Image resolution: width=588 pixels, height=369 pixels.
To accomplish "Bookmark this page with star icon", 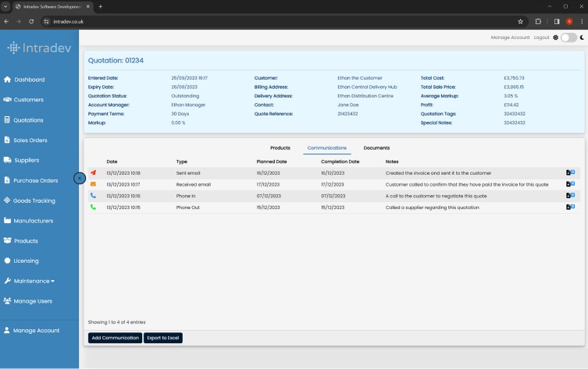I will pyautogui.click(x=520, y=21).
